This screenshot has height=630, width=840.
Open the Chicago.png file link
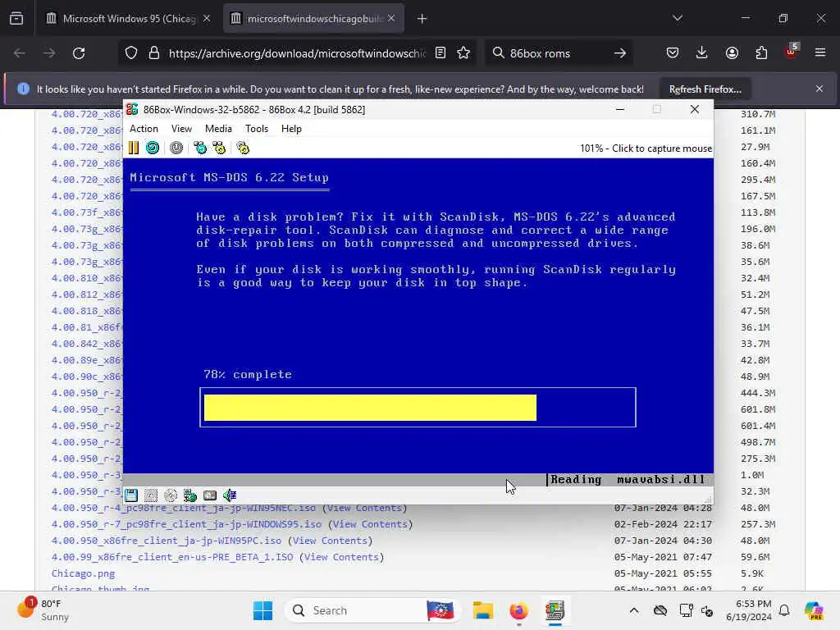click(x=83, y=573)
